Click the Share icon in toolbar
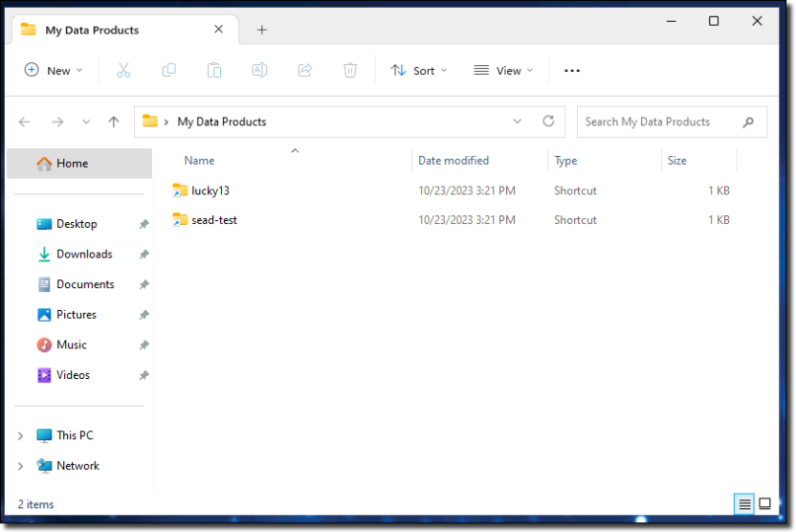 (x=305, y=70)
